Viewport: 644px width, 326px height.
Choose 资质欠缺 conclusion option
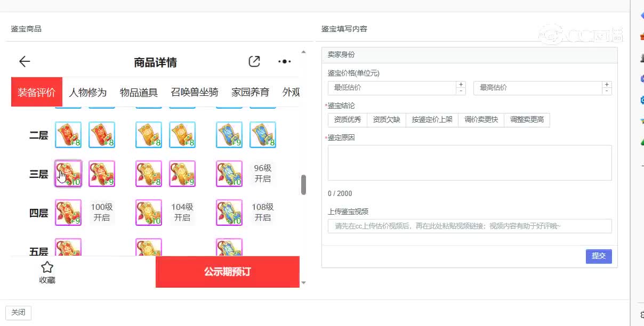pos(387,120)
